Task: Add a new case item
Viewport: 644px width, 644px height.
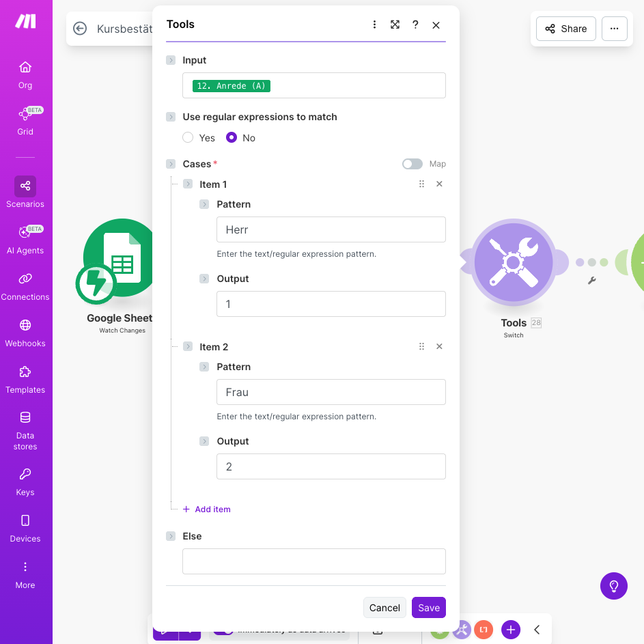Action: (207, 509)
